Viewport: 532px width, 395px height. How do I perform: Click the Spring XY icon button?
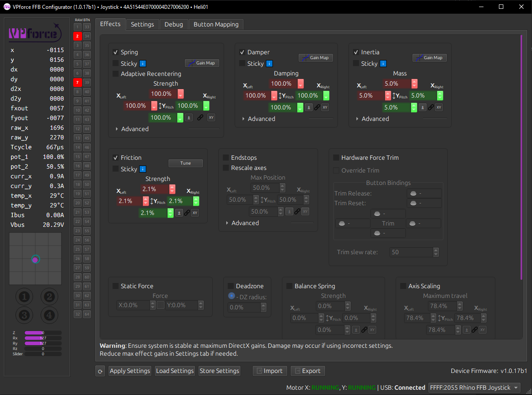coord(211,117)
